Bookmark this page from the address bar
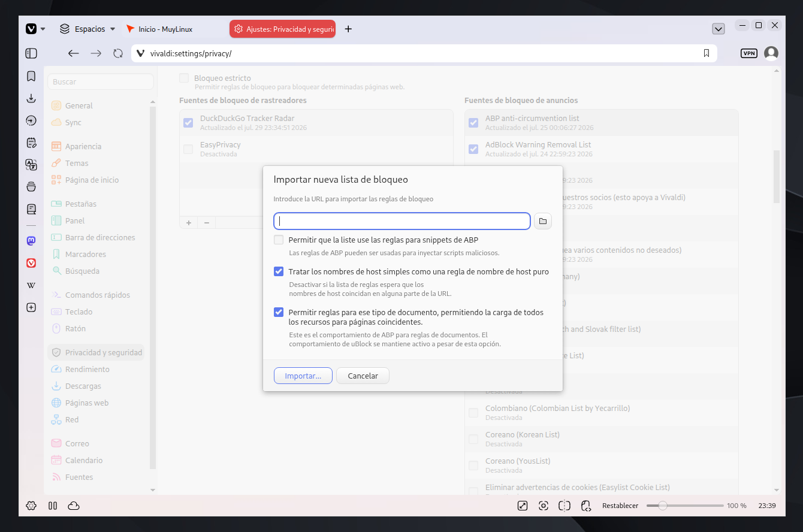This screenshot has width=803, height=532. [x=707, y=53]
